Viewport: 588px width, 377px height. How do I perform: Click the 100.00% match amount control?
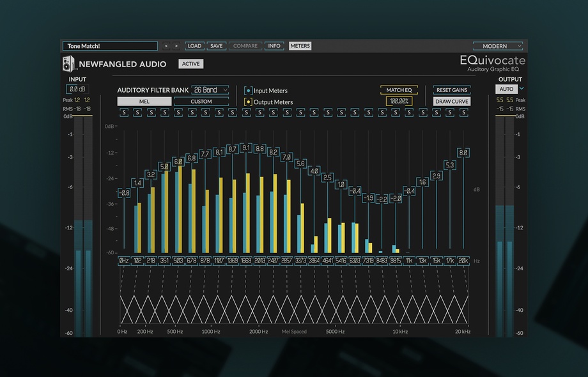coord(399,102)
